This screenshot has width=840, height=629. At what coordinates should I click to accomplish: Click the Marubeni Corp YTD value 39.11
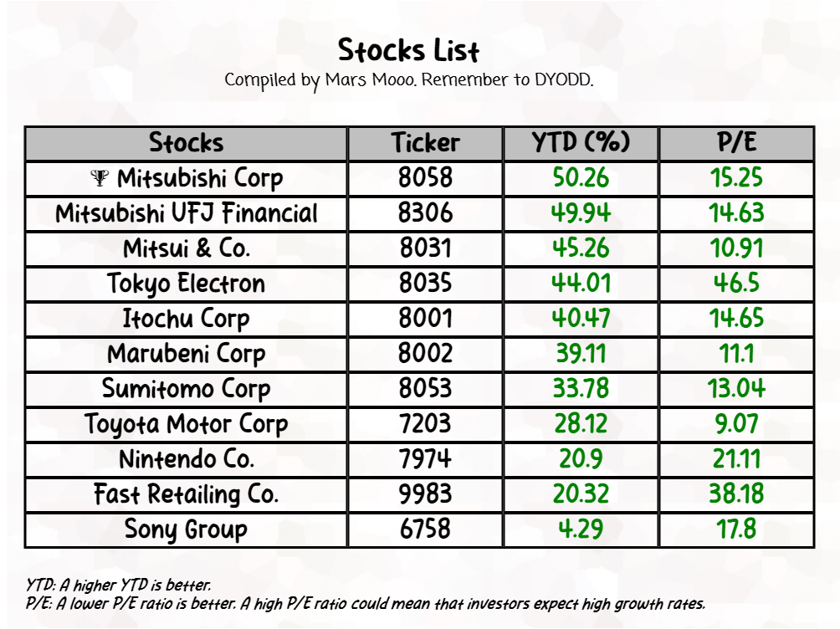point(581,354)
